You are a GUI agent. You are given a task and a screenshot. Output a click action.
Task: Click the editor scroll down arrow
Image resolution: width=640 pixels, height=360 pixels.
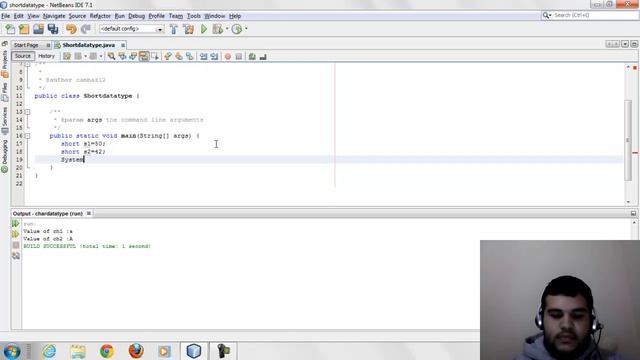tap(628, 202)
